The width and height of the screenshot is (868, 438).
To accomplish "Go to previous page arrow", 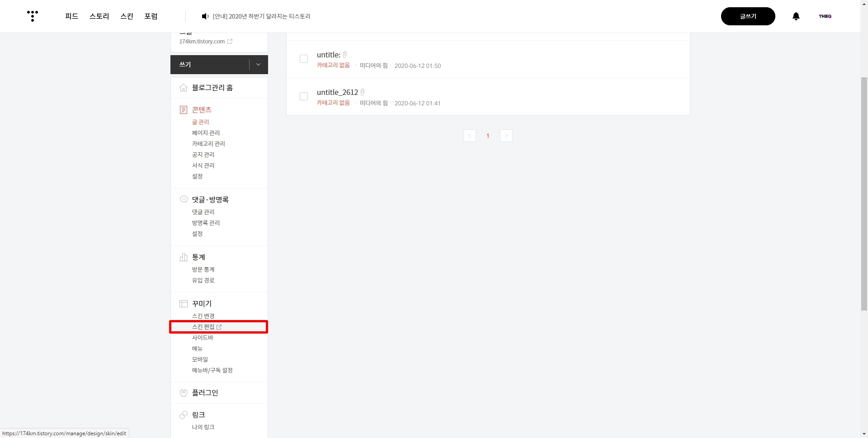I will (470, 136).
